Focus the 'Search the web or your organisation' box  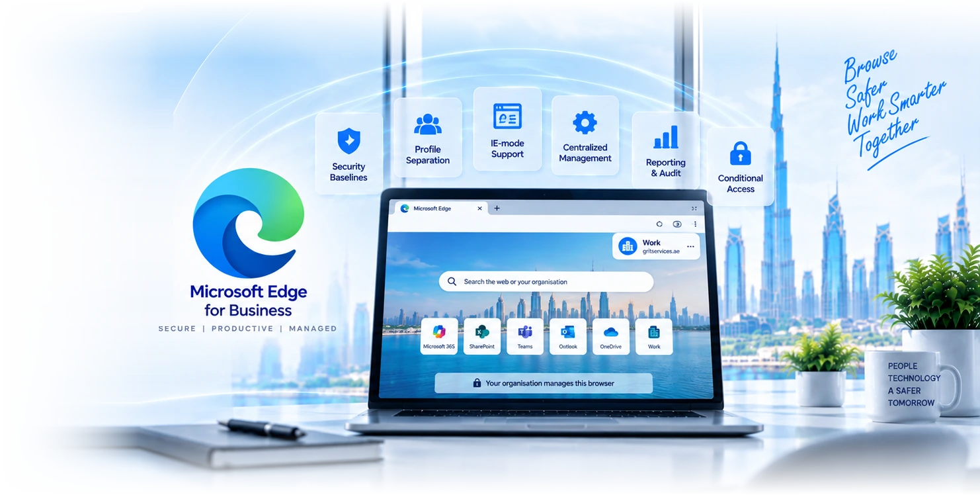pyautogui.click(x=546, y=282)
